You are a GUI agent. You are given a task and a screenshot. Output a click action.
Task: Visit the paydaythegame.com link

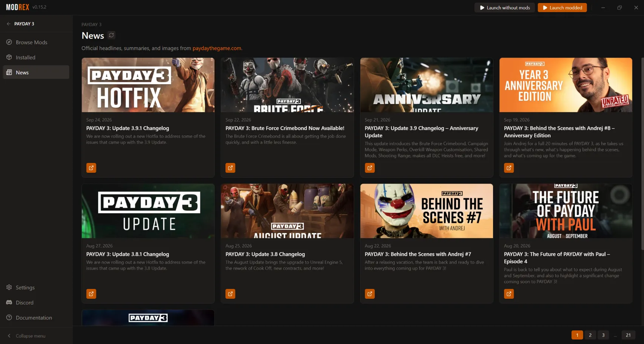pos(217,48)
